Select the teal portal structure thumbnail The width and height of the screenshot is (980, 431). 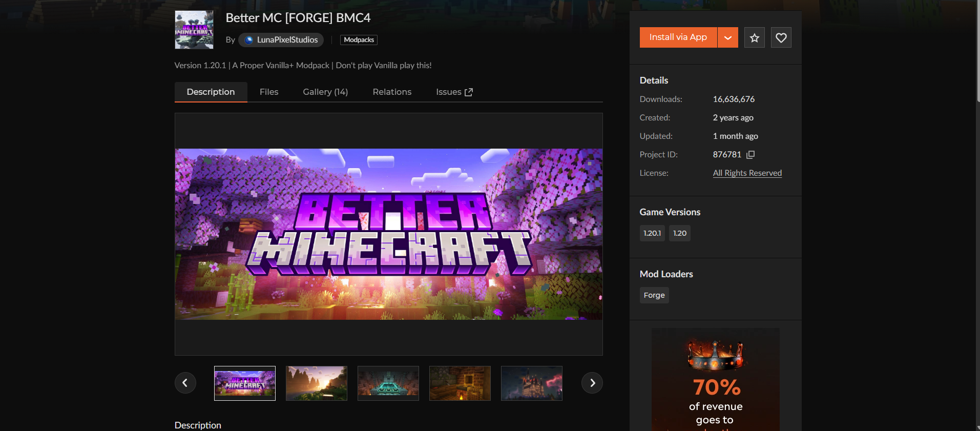click(388, 383)
